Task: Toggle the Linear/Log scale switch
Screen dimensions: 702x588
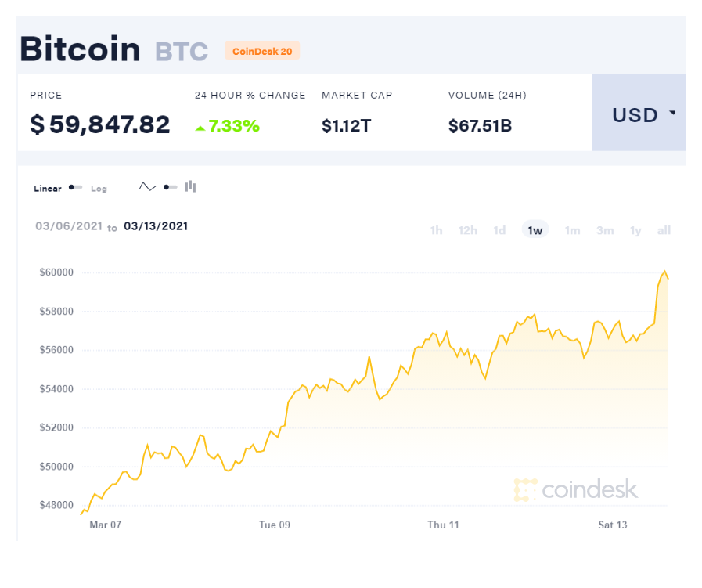Action: coord(75,187)
